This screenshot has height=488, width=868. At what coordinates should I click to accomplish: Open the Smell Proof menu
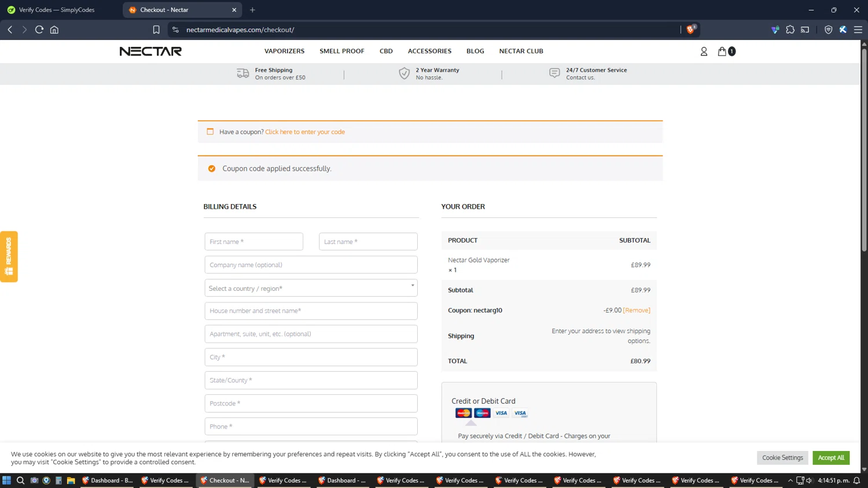point(342,51)
